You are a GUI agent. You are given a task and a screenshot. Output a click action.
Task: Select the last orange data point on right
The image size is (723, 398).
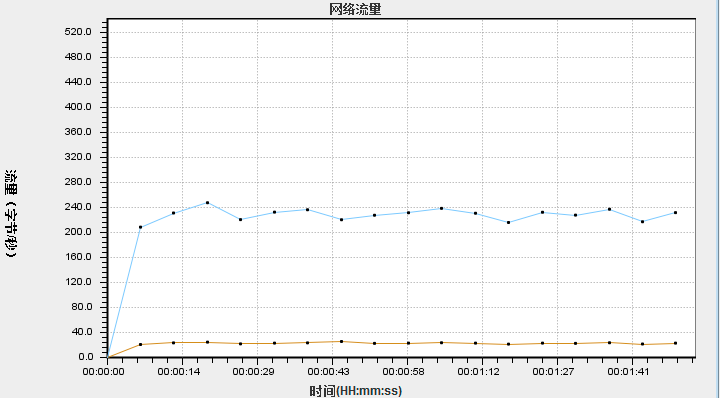coord(676,343)
